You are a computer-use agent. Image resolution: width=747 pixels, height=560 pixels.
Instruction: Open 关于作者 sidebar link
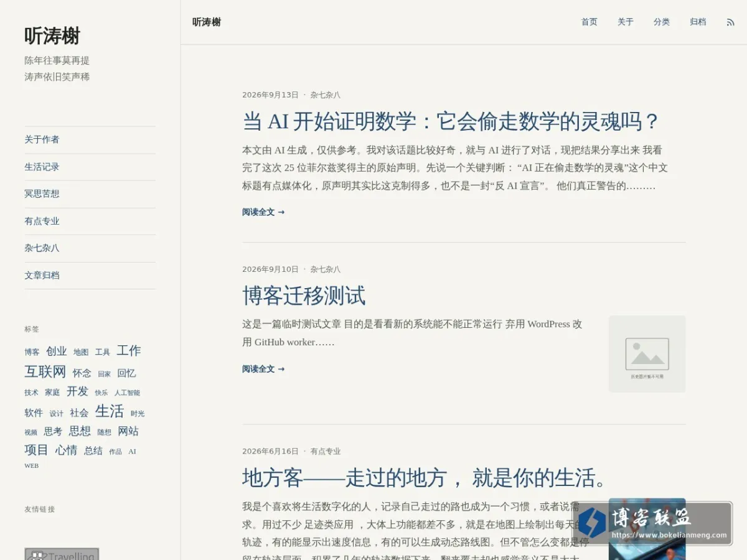90,140
